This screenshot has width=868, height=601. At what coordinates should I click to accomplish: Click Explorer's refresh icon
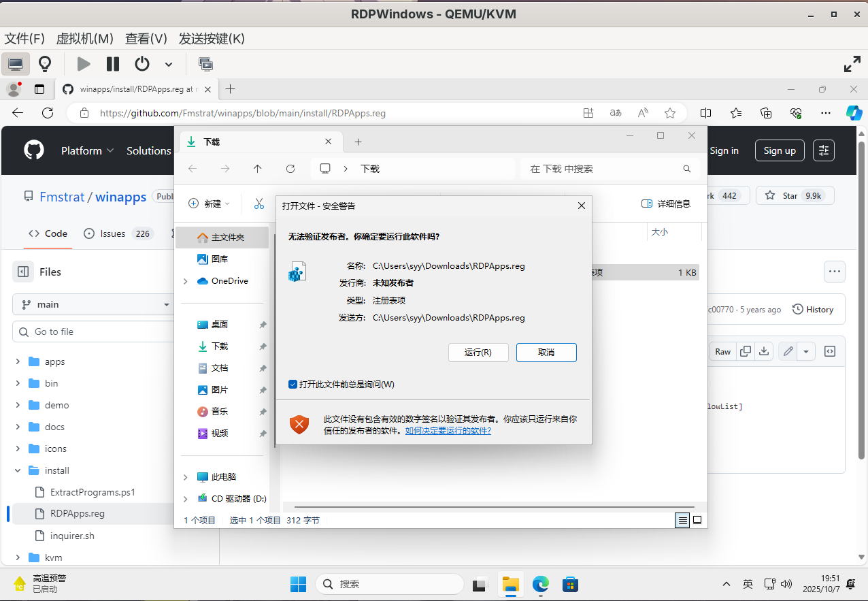click(x=290, y=169)
